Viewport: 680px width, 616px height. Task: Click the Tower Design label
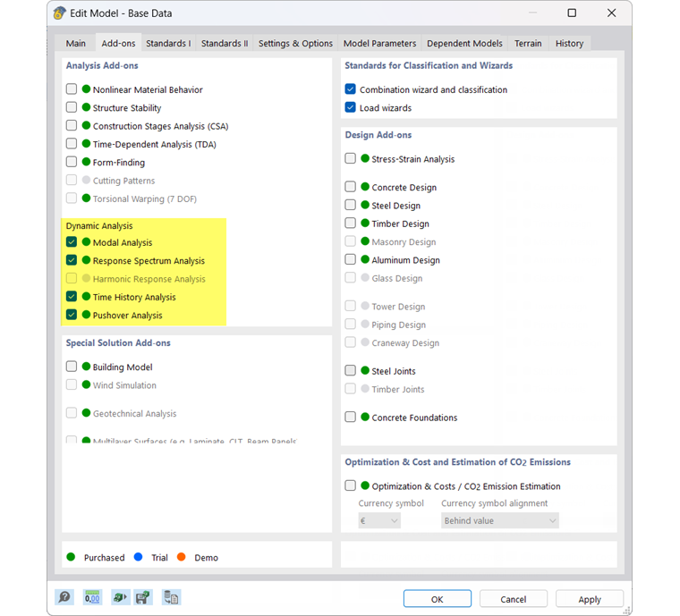(x=398, y=307)
